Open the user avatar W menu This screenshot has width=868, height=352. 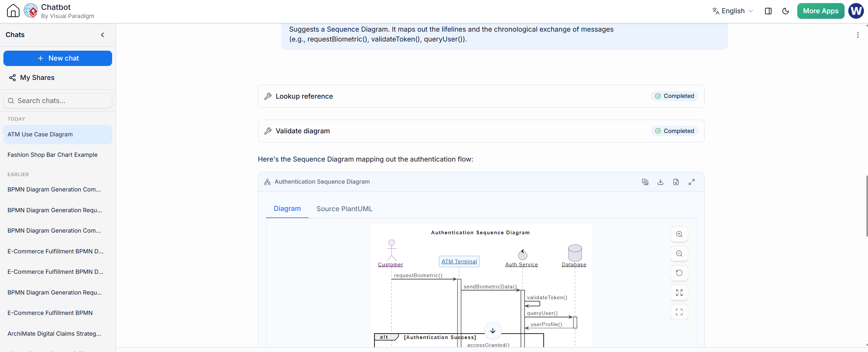pyautogui.click(x=856, y=11)
